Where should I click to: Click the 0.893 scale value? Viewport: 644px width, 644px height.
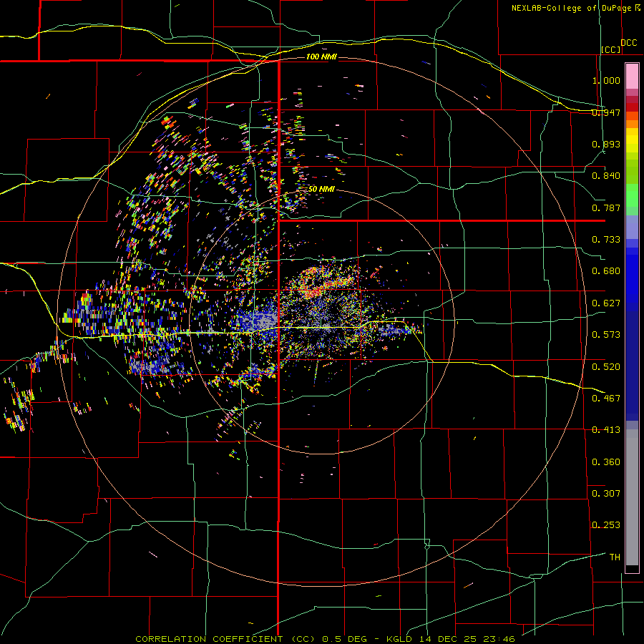[x=606, y=144]
